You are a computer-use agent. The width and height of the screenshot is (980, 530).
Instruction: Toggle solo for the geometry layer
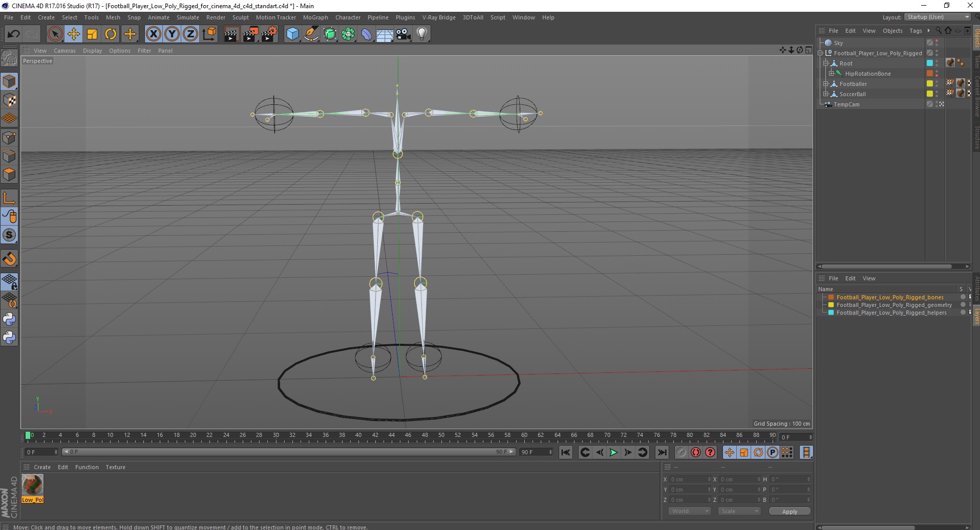(x=963, y=305)
